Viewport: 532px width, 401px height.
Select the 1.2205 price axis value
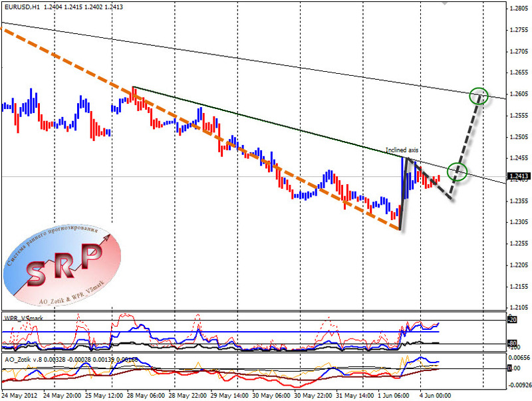[519, 265]
